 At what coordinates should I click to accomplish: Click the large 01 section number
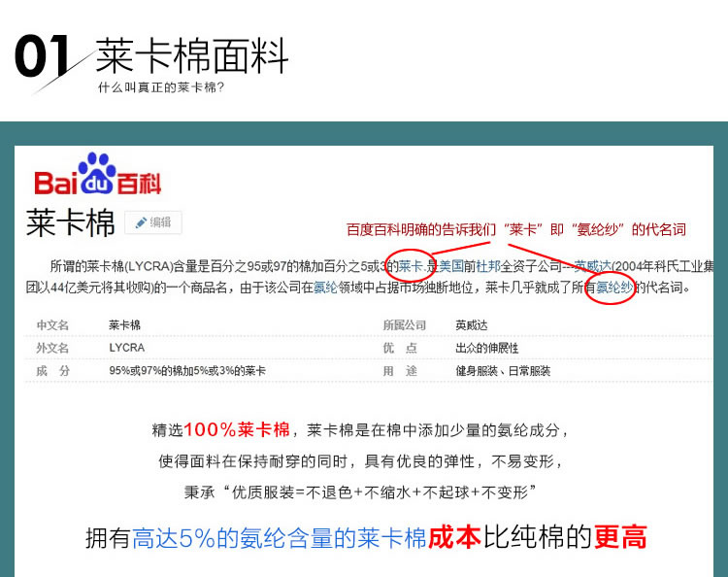pos(42,55)
